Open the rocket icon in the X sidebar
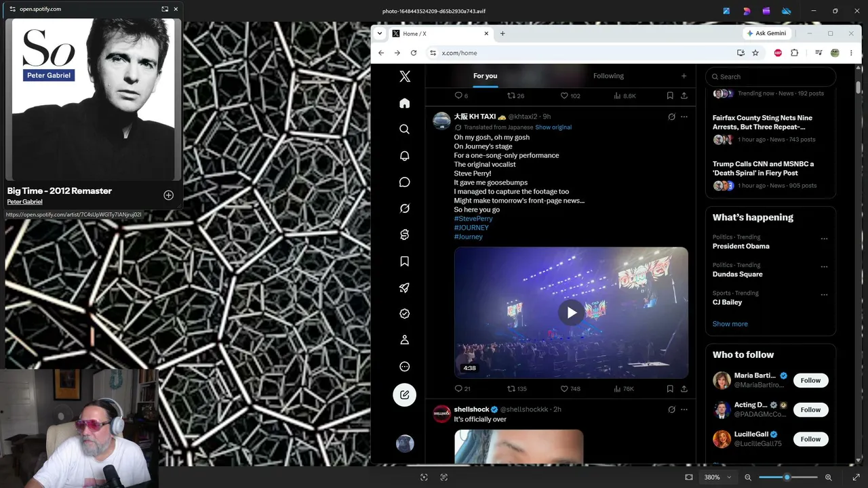Screen dimensions: 868x488 coord(405,288)
